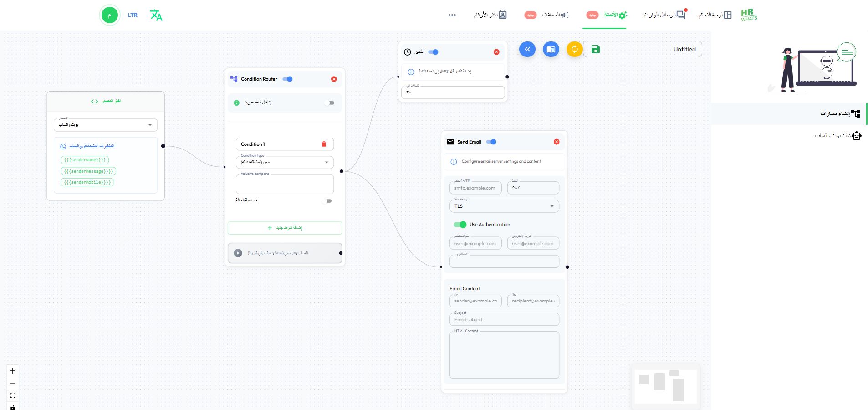Open the three-dots more menu
Screen dimensions: 868x410
452,15
